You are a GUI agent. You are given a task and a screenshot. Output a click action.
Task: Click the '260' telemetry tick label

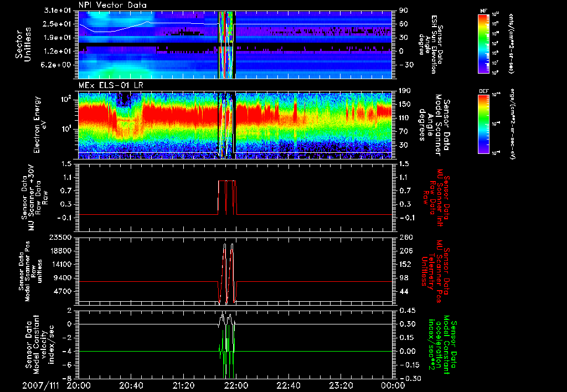click(x=405, y=237)
